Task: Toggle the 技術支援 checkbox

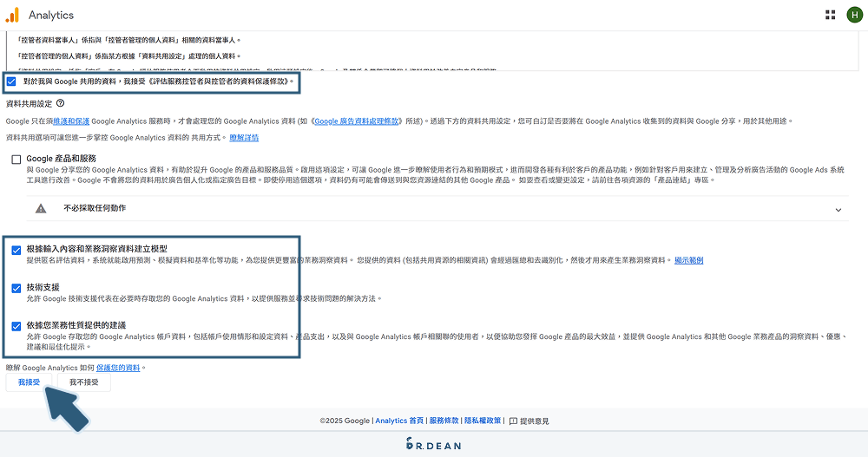Action: click(16, 288)
